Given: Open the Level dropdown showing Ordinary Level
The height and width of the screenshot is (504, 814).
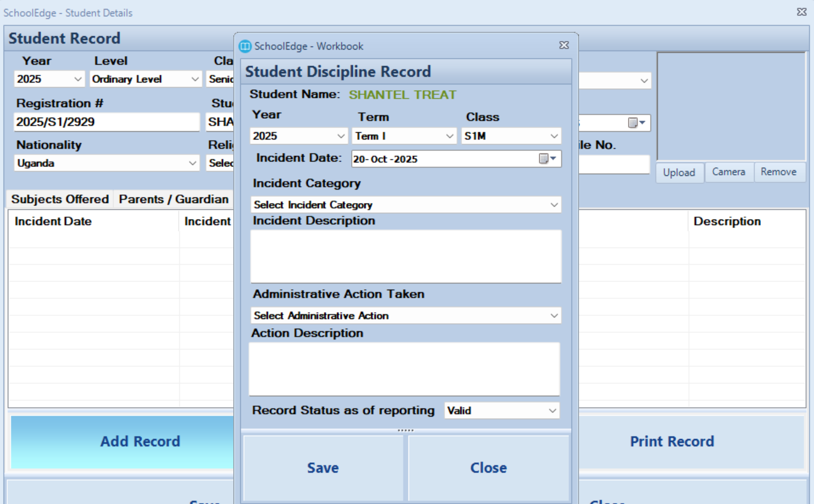Looking at the screenshot, I should (195, 79).
